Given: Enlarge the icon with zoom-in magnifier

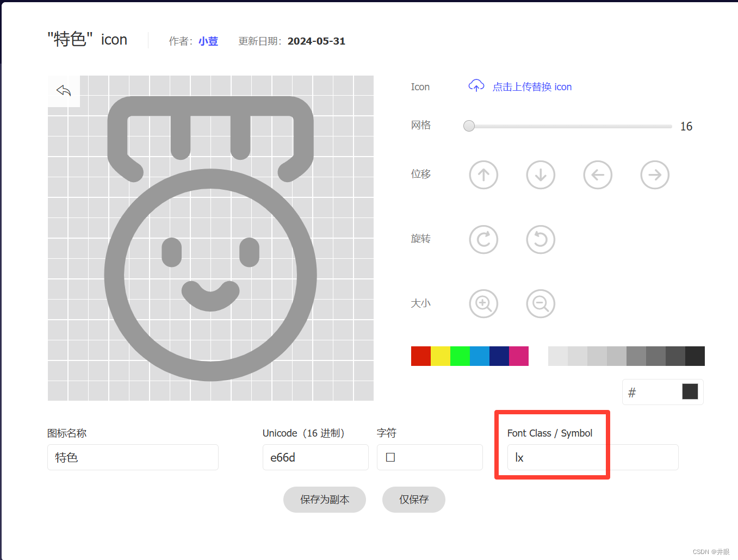Looking at the screenshot, I should pyautogui.click(x=483, y=303).
